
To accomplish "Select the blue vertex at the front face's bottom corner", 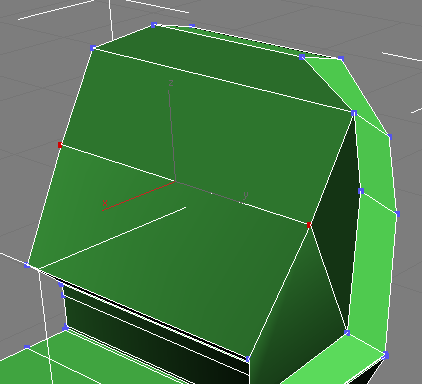I will coord(248,359).
